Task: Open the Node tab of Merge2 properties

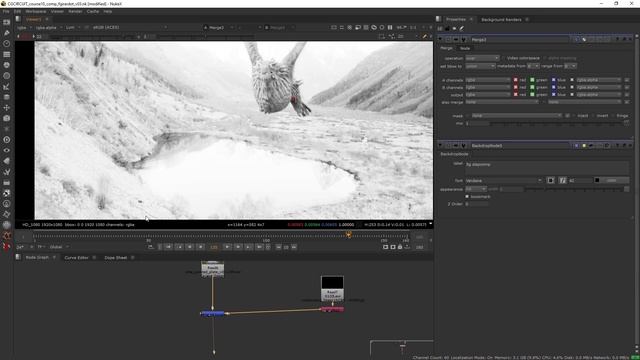Action: pyautogui.click(x=465, y=48)
